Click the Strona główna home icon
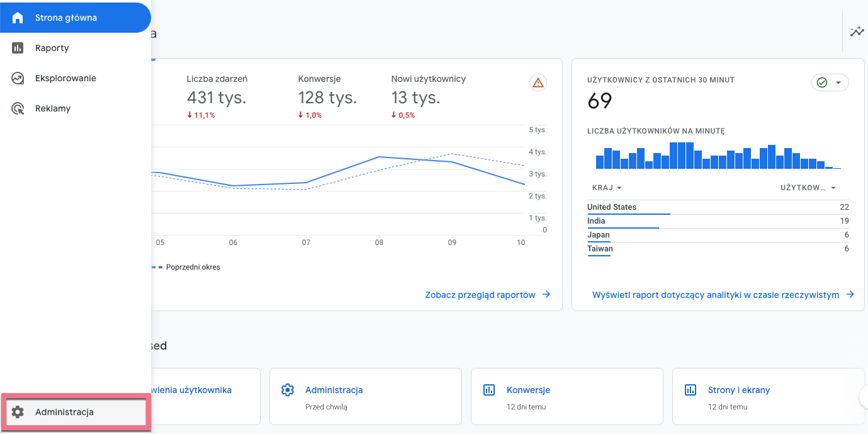Image resolution: width=868 pixels, height=434 pixels. pyautogui.click(x=18, y=18)
